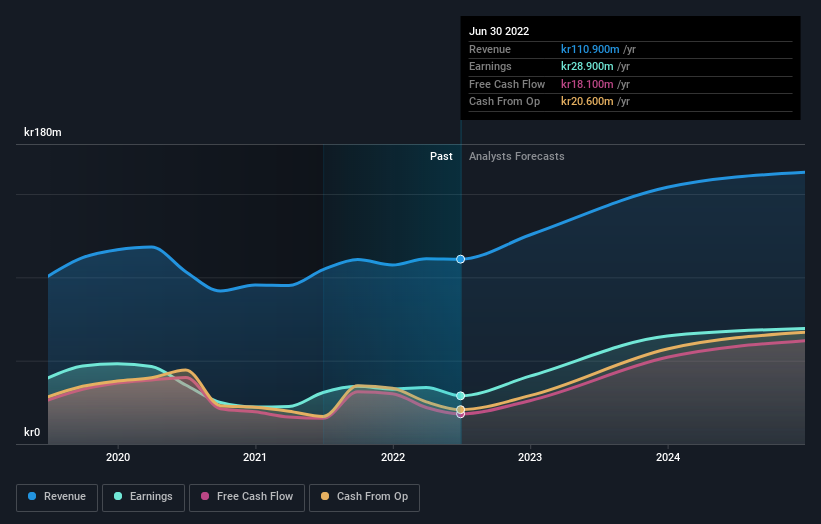Viewport: 821px width, 524px height.
Task: Click the Cash From Op orange data marker
Action: point(460,409)
